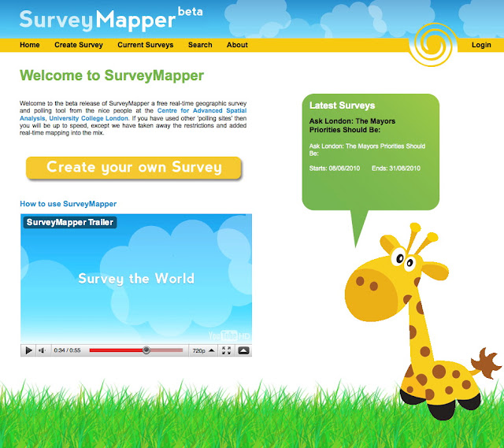Open the Ask London Mayors Priorities survey title
504x448 pixels.
point(352,125)
